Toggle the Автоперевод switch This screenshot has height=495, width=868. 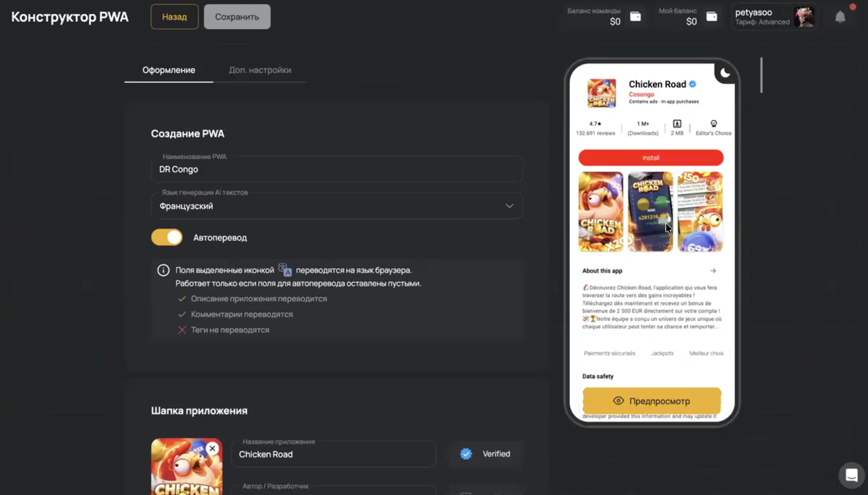(167, 238)
